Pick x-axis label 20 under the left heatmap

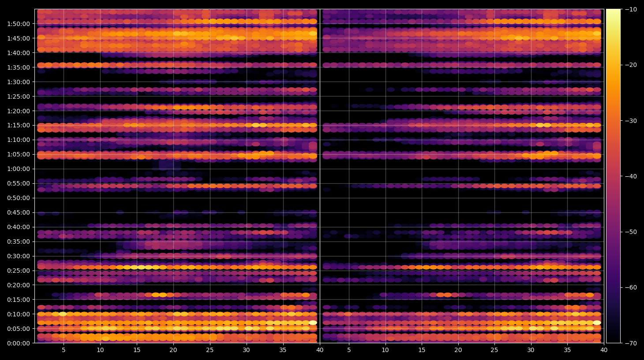tap(173, 350)
